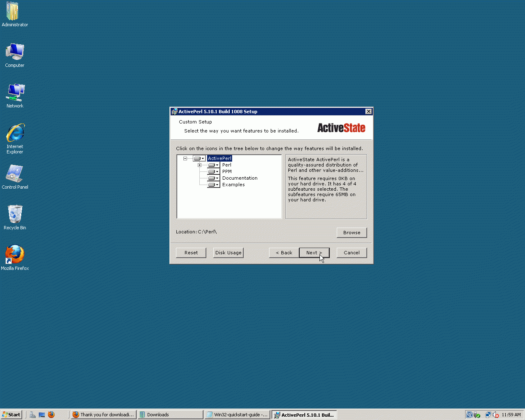Click the network connection tray icon
Viewport: 525px width, 420px height.
(x=488, y=415)
